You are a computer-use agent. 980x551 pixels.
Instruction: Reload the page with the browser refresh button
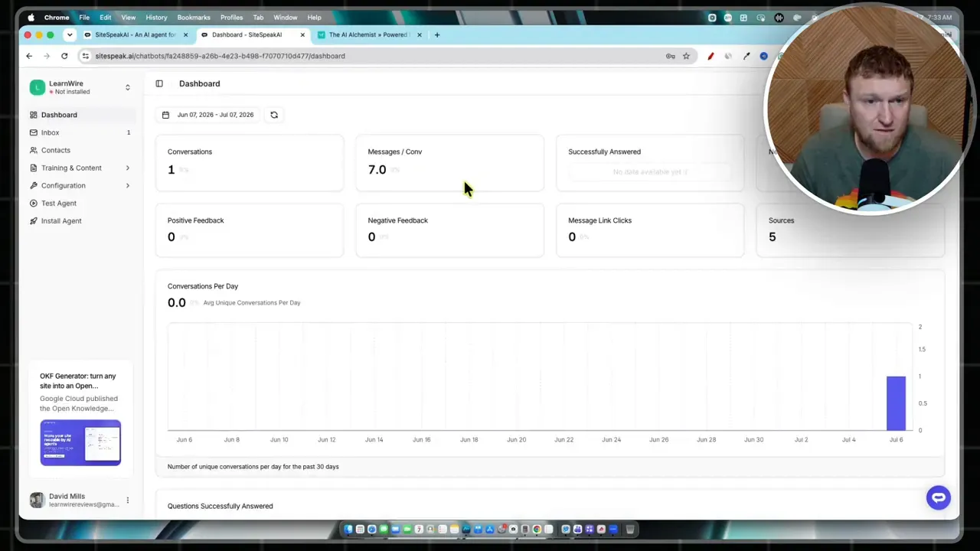point(64,56)
